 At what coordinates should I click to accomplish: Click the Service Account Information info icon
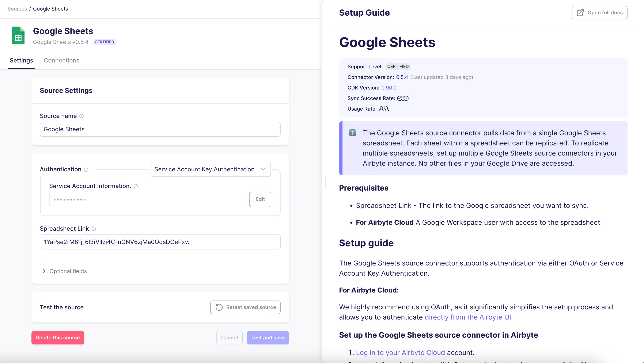(136, 186)
